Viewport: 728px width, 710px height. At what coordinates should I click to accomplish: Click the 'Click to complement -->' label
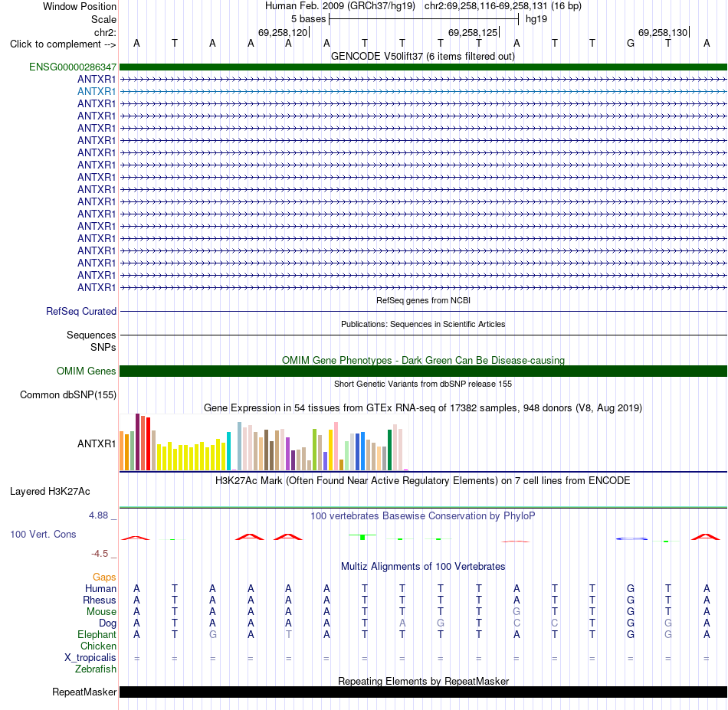[63, 44]
